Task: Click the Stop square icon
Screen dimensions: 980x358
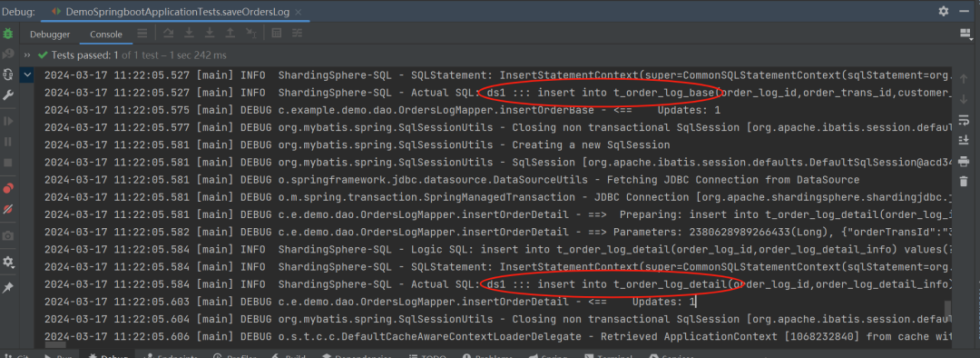Action: [8, 162]
